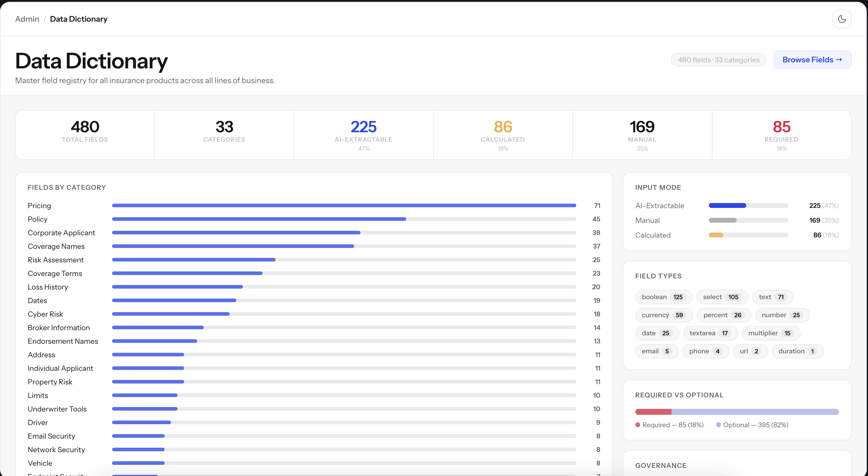
Task: Select the textarea 17 chip
Action: (x=710, y=333)
